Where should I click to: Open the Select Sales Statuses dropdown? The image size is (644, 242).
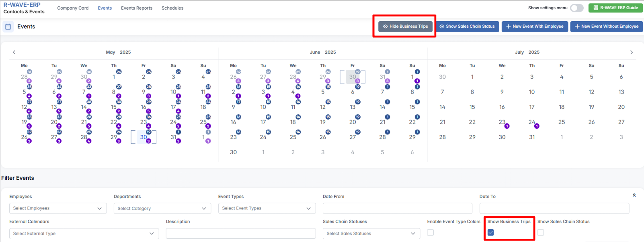coord(371,234)
